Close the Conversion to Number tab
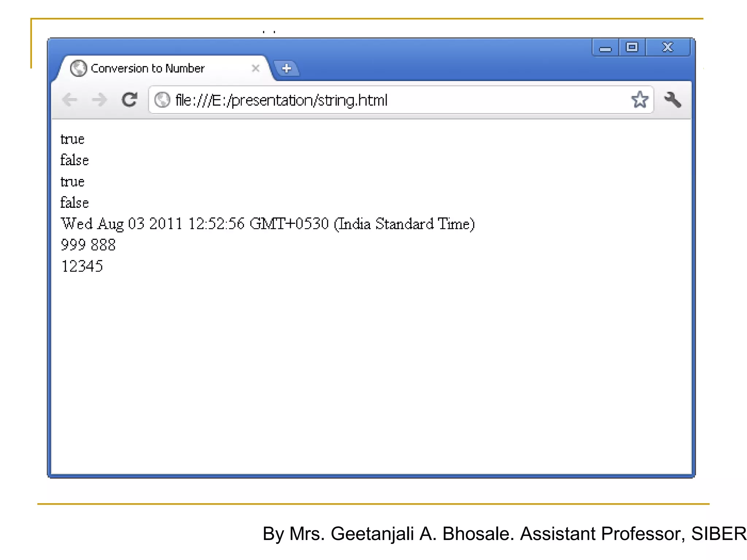 [256, 68]
